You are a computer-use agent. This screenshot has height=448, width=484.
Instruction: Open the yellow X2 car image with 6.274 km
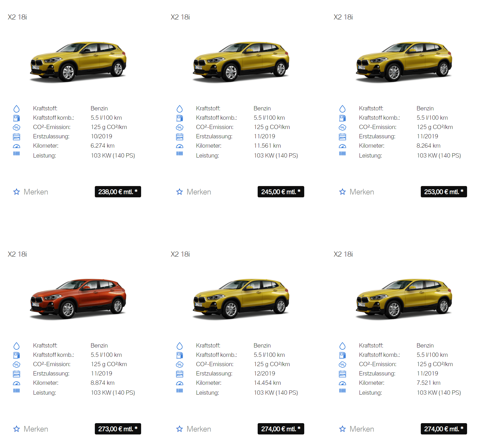(78, 62)
